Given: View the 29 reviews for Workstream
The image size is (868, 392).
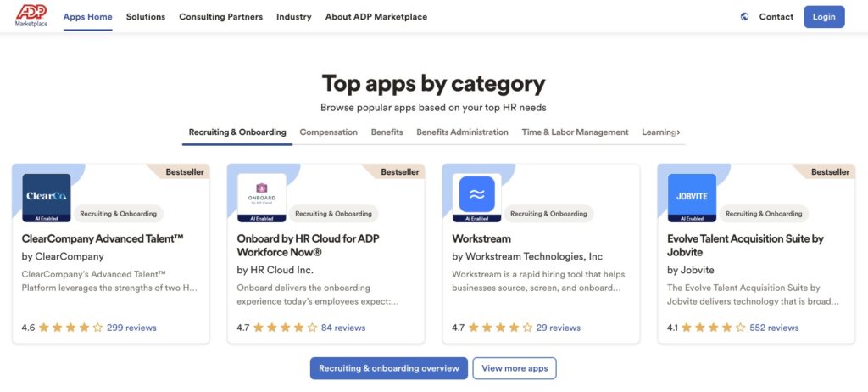Looking at the screenshot, I should pyautogui.click(x=559, y=328).
